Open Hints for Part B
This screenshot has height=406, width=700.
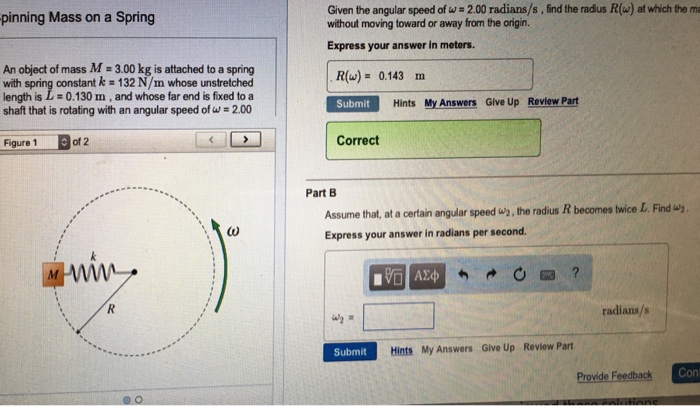click(401, 351)
